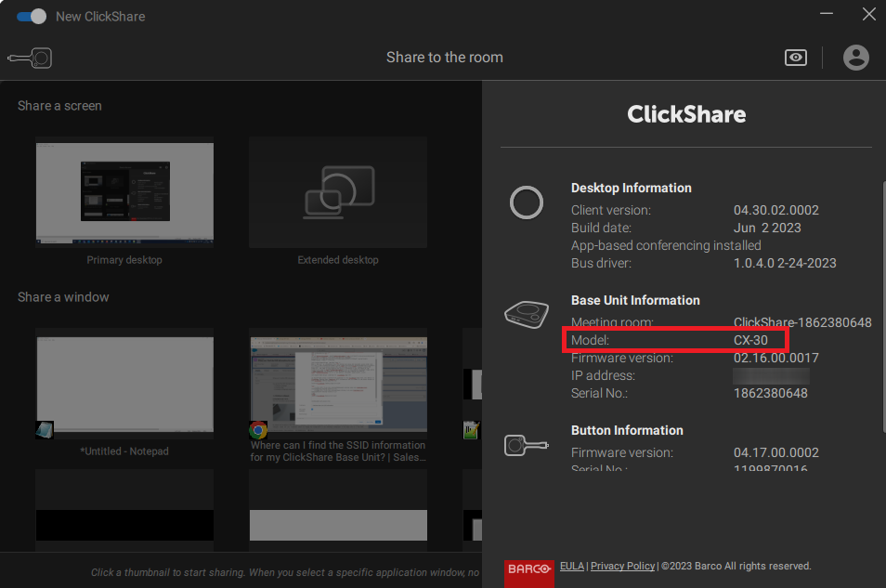This screenshot has height=588, width=886.
Task: Select the Extended desktop thumbnail
Action: tap(337, 193)
